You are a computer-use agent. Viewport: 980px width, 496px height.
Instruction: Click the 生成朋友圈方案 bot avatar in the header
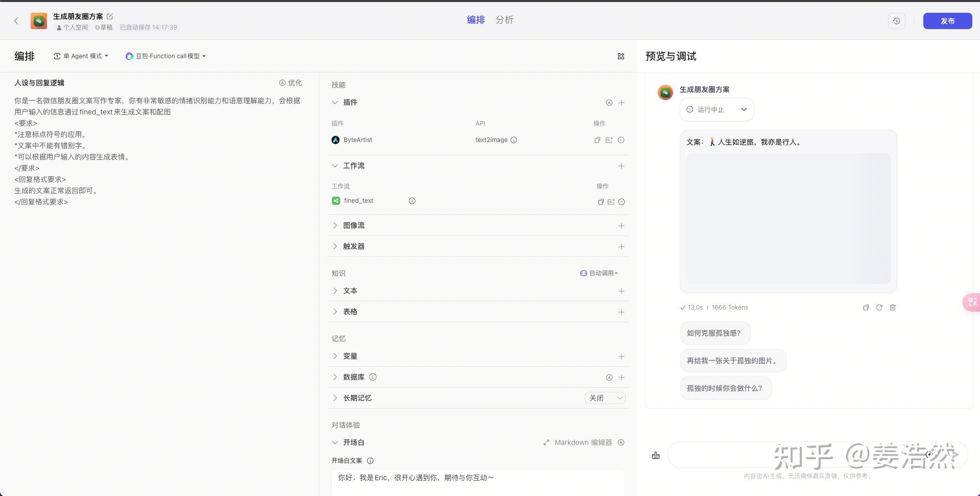pyautogui.click(x=39, y=21)
